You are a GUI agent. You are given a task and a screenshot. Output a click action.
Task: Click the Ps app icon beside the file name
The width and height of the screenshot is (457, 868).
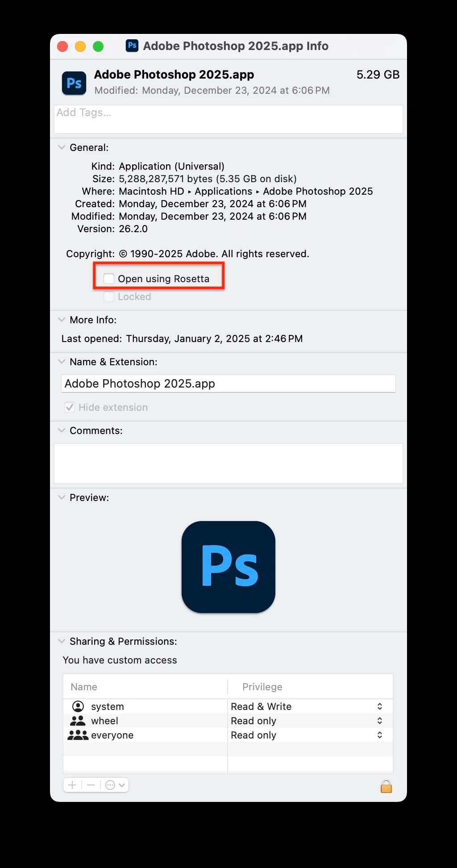point(74,83)
